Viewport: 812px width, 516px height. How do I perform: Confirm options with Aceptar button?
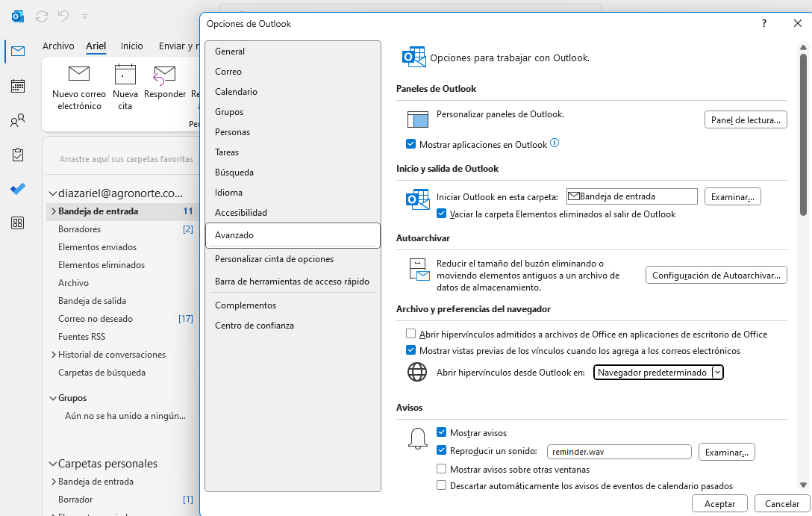[719, 503]
